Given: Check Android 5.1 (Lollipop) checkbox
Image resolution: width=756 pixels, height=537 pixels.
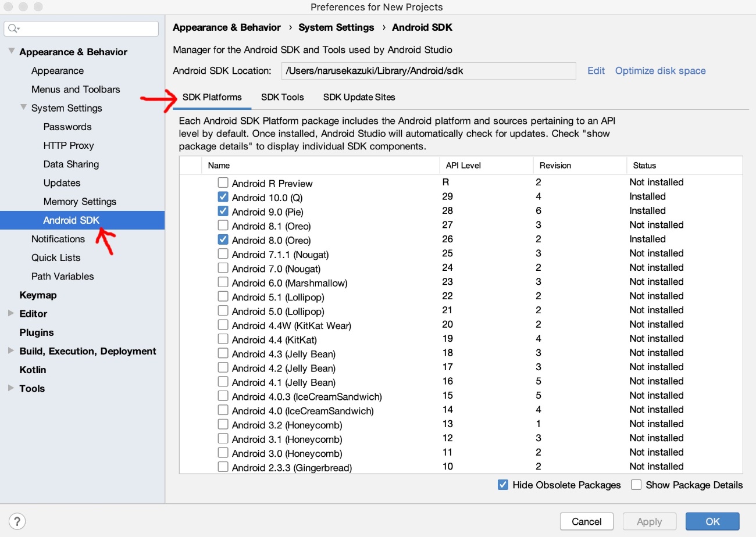Looking at the screenshot, I should tap(223, 297).
